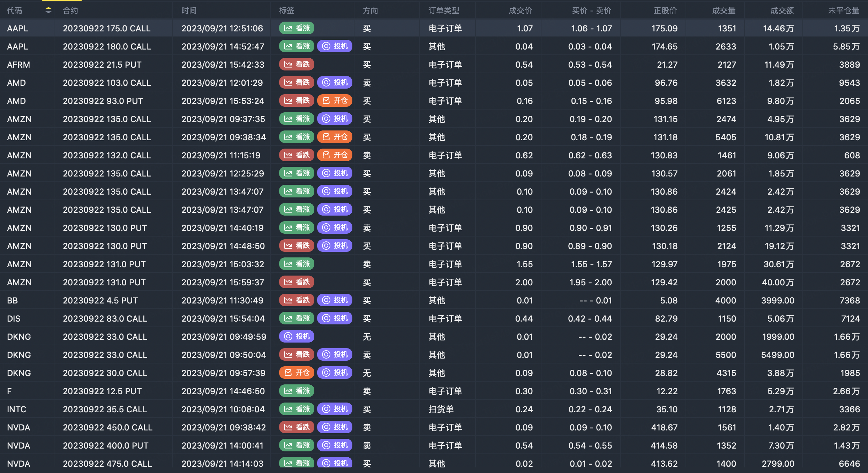Select the F ticker cell

click(9, 391)
